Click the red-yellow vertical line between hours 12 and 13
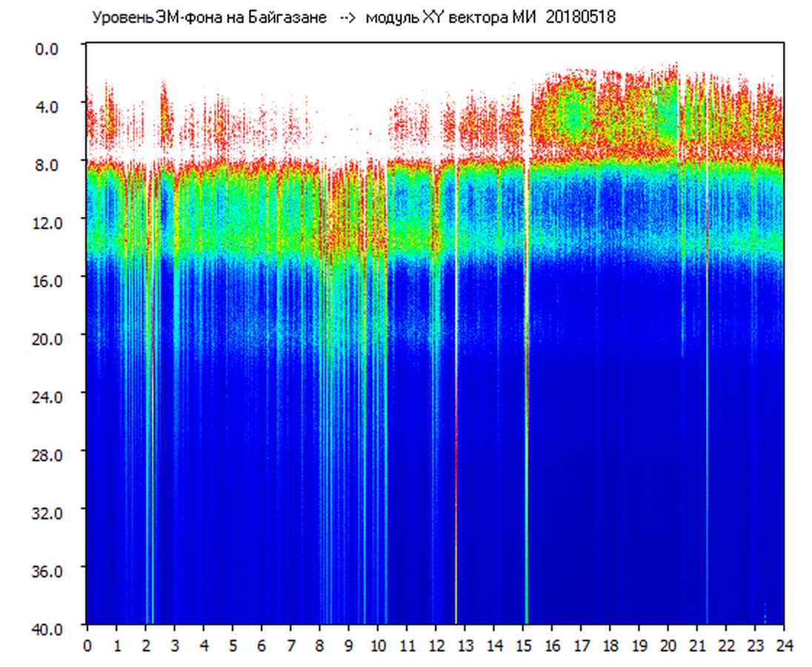 point(456,445)
